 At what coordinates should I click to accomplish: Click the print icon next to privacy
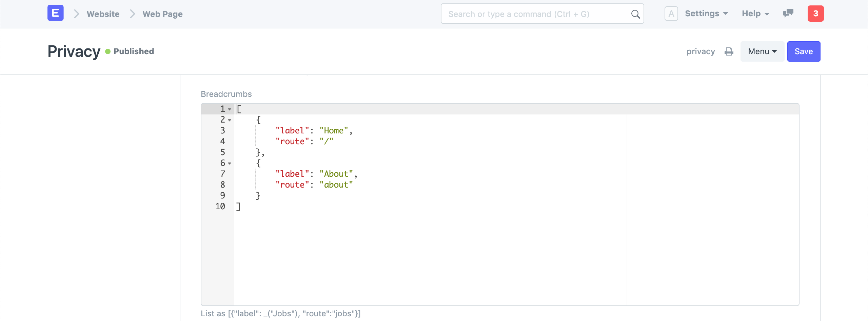pyautogui.click(x=729, y=51)
